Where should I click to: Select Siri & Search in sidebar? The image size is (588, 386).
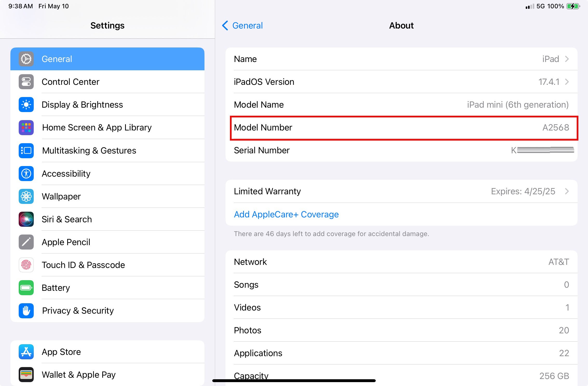pos(107,219)
